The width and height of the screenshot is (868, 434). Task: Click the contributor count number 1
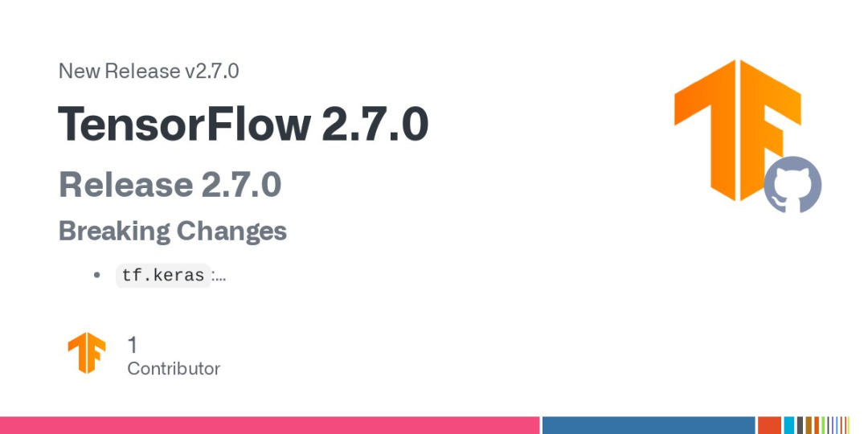(133, 345)
